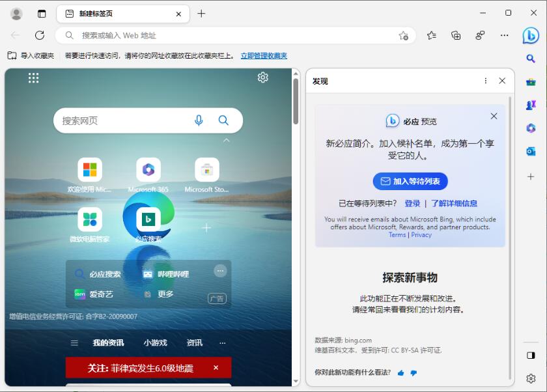Expand 更多 in the links card
This screenshot has height=392, width=547.
point(159,294)
